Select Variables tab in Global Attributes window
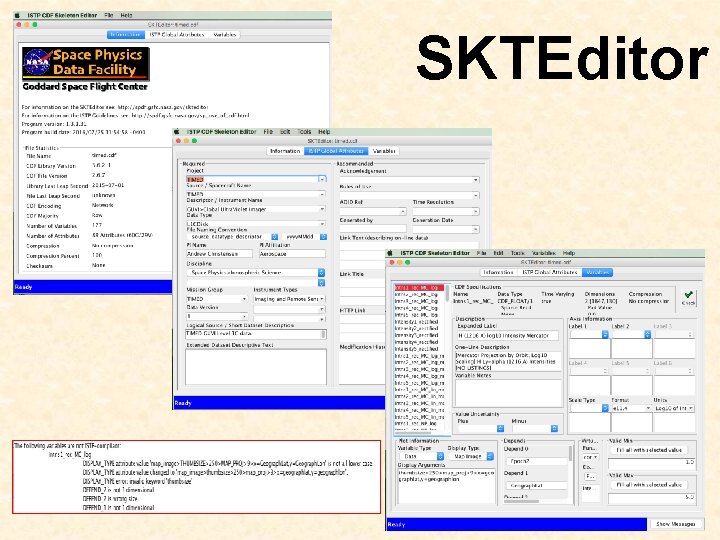The height and width of the screenshot is (540, 720). (384, 151)
